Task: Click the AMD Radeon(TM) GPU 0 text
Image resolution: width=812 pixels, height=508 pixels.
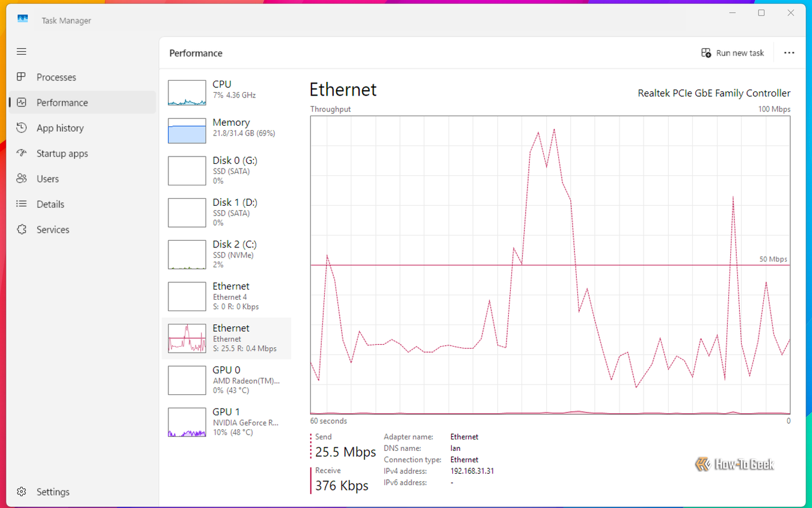Action: coord(246,380)
